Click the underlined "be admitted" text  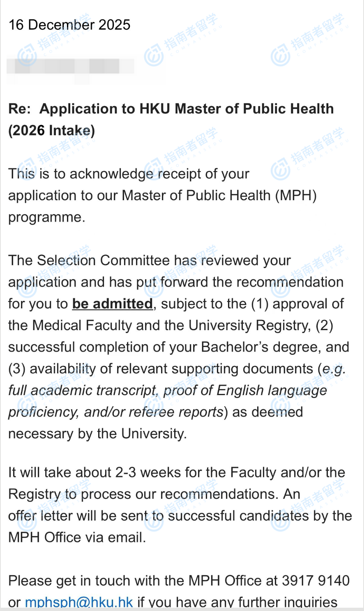coord(113,304)
